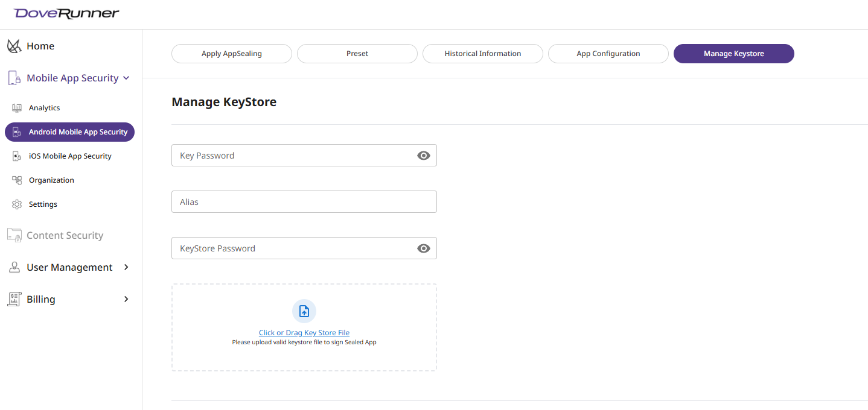Switch to Apply AppSealing tab

(232, 54)
